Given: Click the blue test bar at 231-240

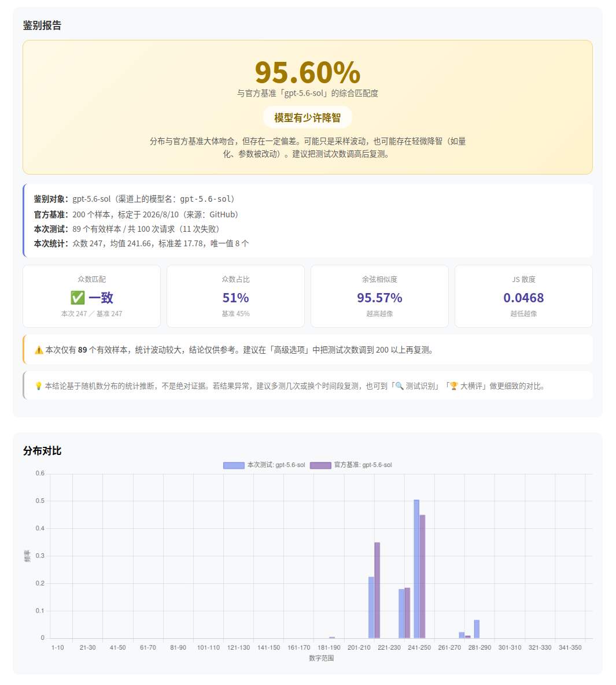Looking at the screenshot, I should [x=401, y=613].
